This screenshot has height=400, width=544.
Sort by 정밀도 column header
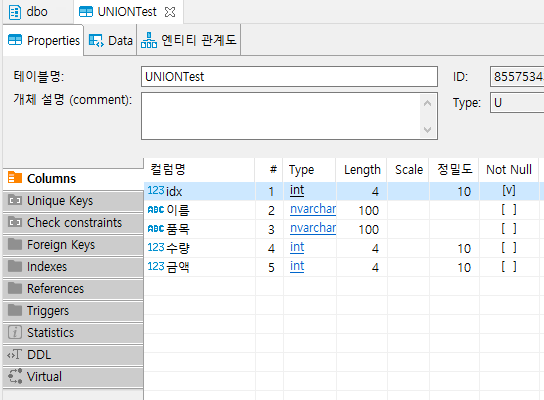454,170
